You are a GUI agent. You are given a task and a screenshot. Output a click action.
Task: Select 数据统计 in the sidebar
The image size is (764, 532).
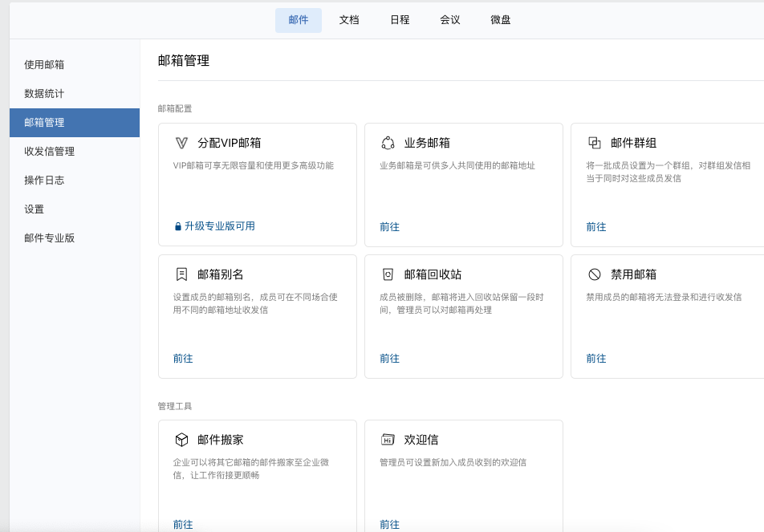pyautogui.click(x=44, y=94)
